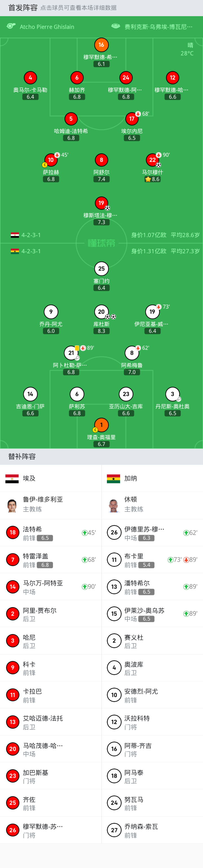Viewport: 203px width, 868px height.
Task: Tap 阿舒尔's 7.4 rating label
Action: [101, 179]
